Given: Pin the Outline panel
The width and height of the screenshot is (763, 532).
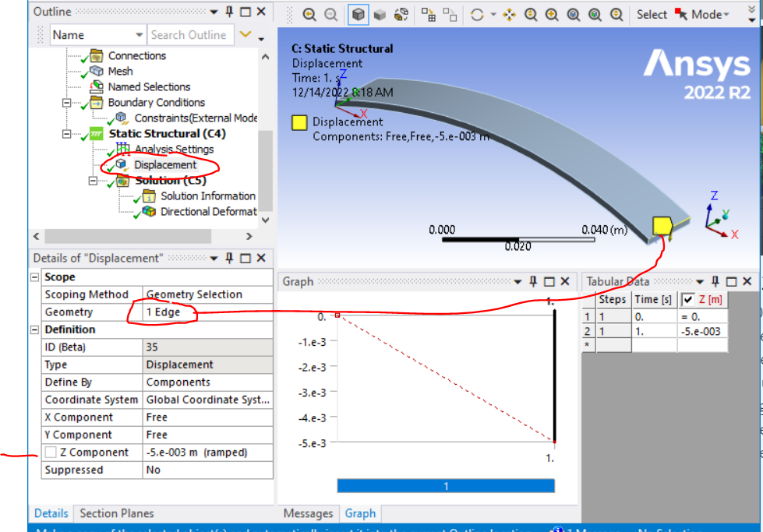Looking at the screenshot, I should 229,12.
